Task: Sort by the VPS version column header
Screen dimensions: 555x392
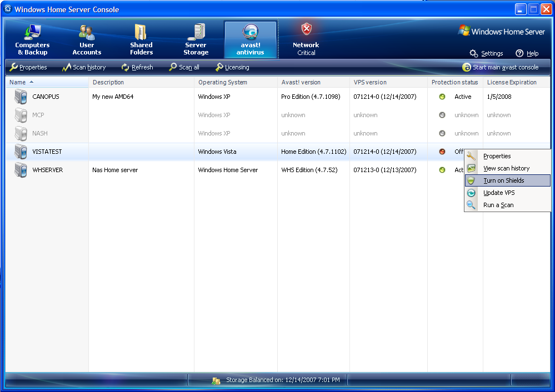Action: 389,82
